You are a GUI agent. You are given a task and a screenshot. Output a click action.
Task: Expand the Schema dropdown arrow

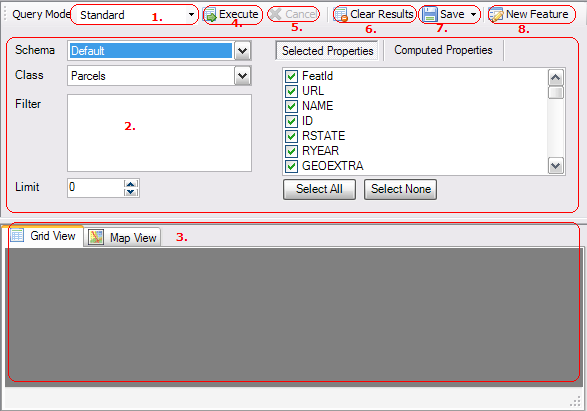(x=243, y=51)
